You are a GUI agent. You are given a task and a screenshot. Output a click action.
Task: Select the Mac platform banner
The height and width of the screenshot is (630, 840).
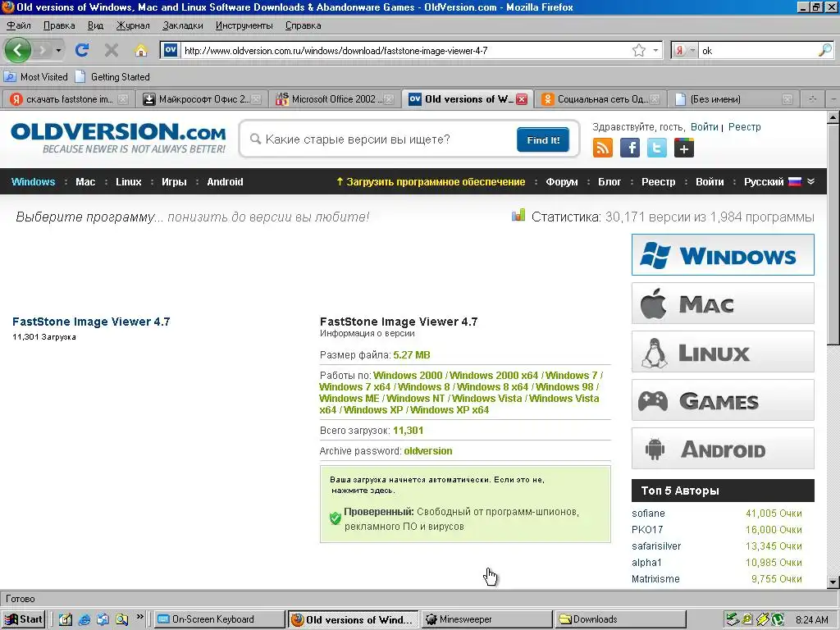point(723,304)
